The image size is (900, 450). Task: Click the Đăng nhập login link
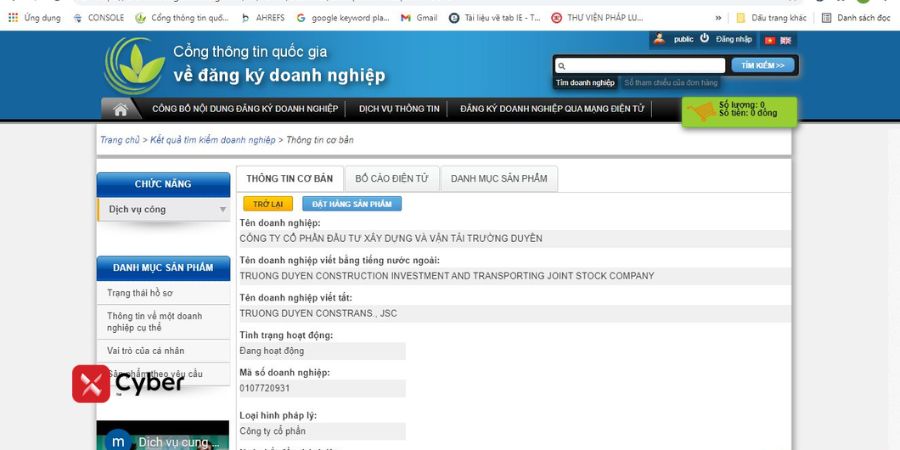pyautogui.click(x=734, y=39)
